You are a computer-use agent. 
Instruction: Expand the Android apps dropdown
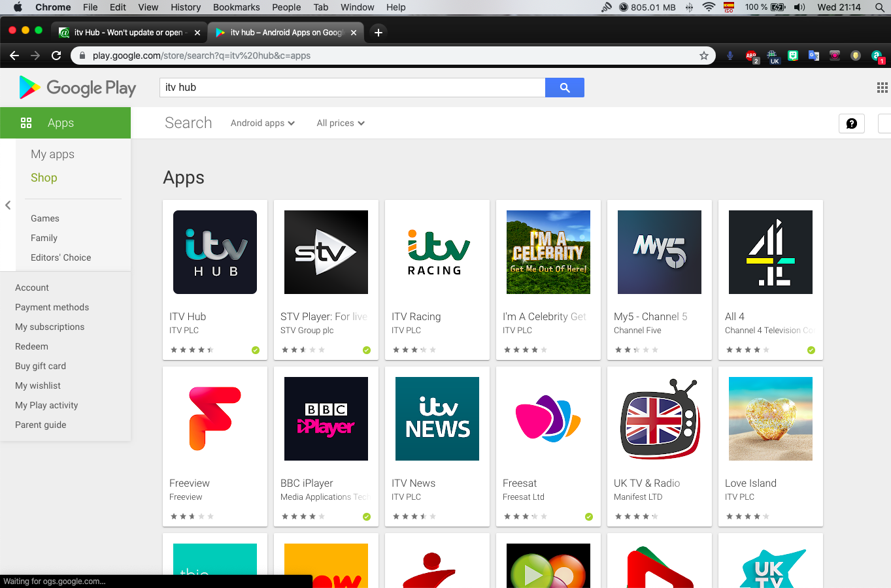coord(263,123)
